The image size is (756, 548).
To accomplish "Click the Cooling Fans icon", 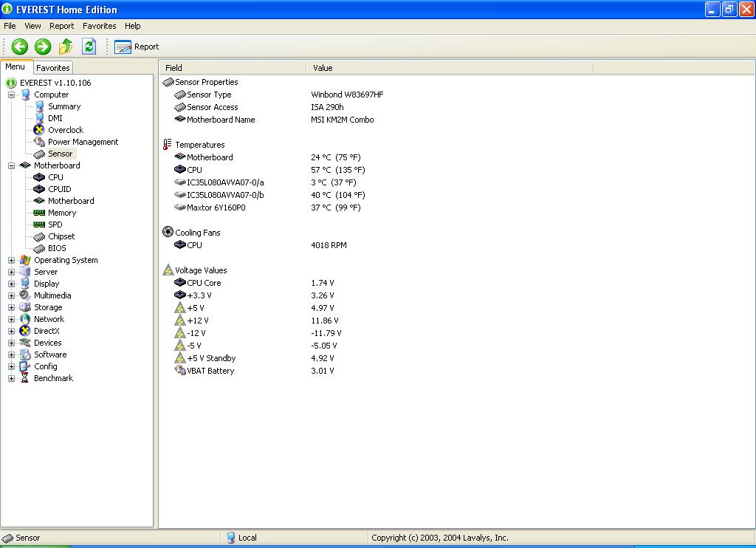I will tap(168, 232).
